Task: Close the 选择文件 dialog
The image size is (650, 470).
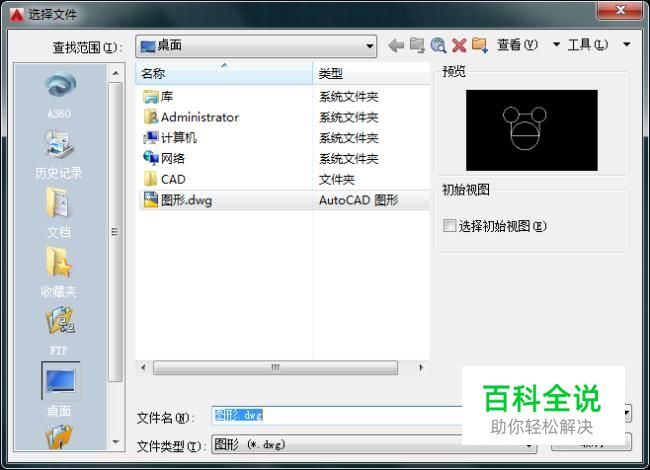Action: 620,10
